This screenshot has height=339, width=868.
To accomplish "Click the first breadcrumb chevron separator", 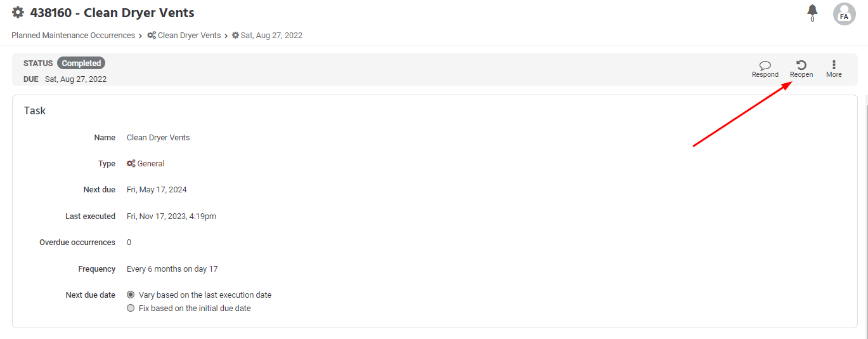I will (x=141, y=36).
